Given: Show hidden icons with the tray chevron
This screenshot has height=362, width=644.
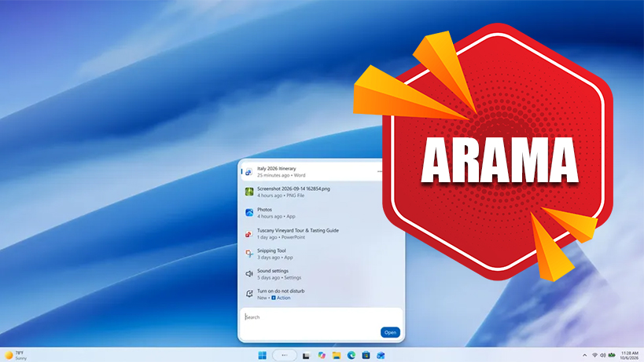Looking at the screenshot, I should (584, 355).
